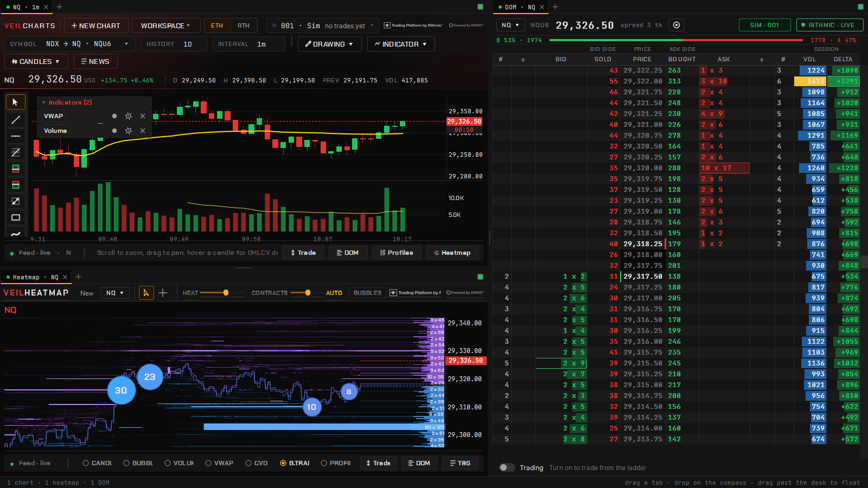Select the short position tool (red top)
Viewport: 868px width, 488px height.
click(x=15, y=185)
